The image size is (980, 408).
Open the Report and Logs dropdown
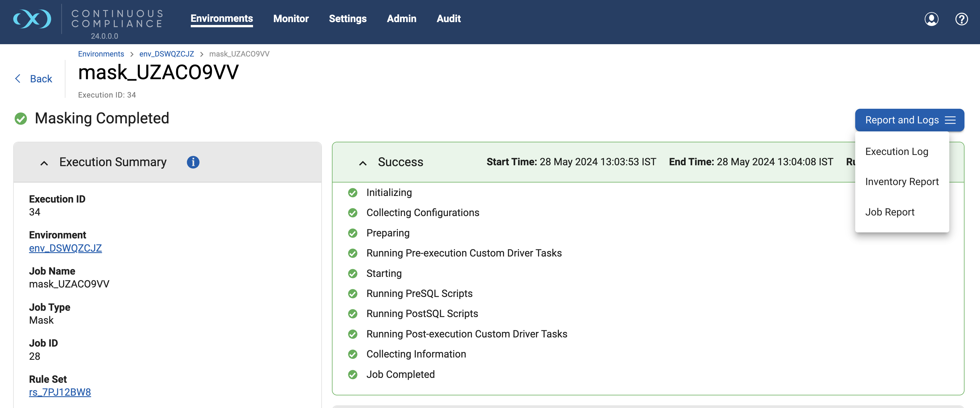(902, 120)
